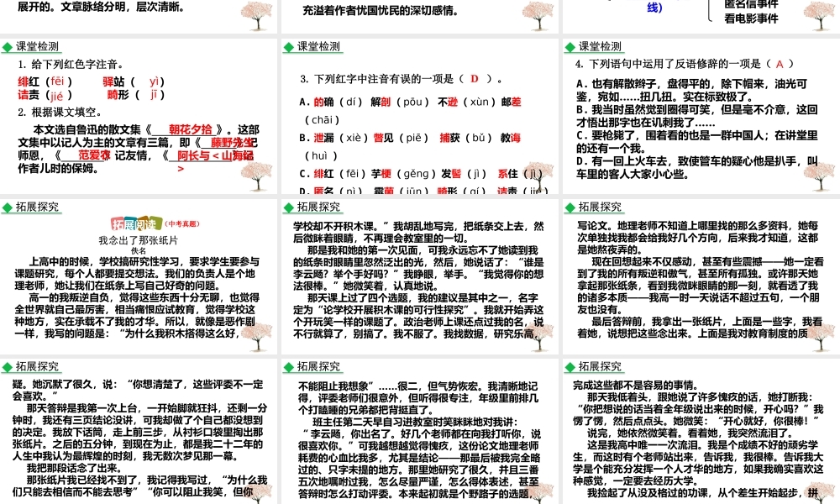Click the text 看电影事件 in the top slide
The height and width of the screenshot is (504, 840).
pyautogui.click(x=751, y=18)
